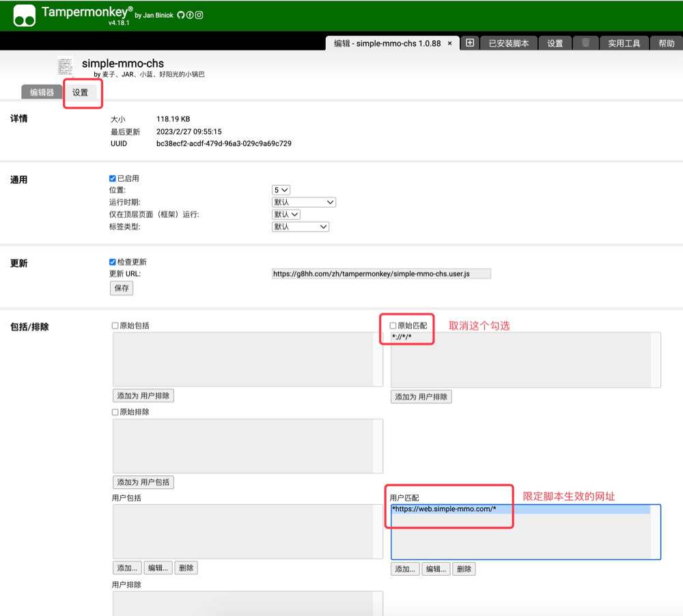Image resolution: width=683 pixels, height=616 pixels.
Task: Open the 位置 dropdown showing 5
Action: [x=281, y=190]
